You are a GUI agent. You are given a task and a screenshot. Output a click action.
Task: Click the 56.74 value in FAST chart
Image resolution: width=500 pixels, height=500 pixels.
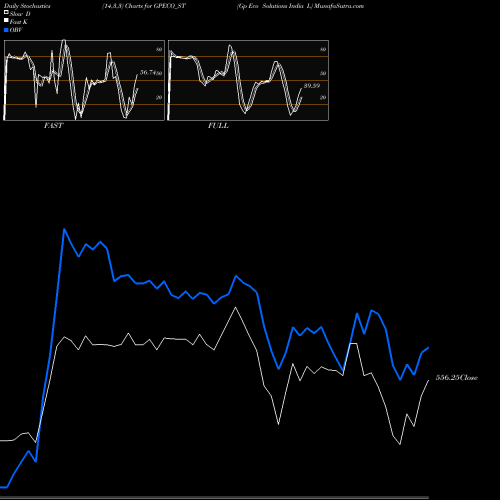(x=148, y=72)
